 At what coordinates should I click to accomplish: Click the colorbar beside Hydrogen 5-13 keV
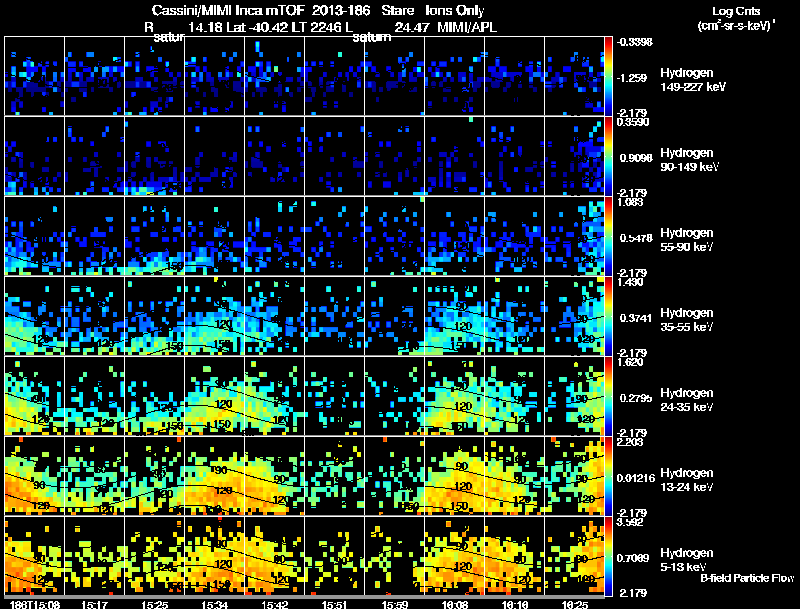point(608,556)
